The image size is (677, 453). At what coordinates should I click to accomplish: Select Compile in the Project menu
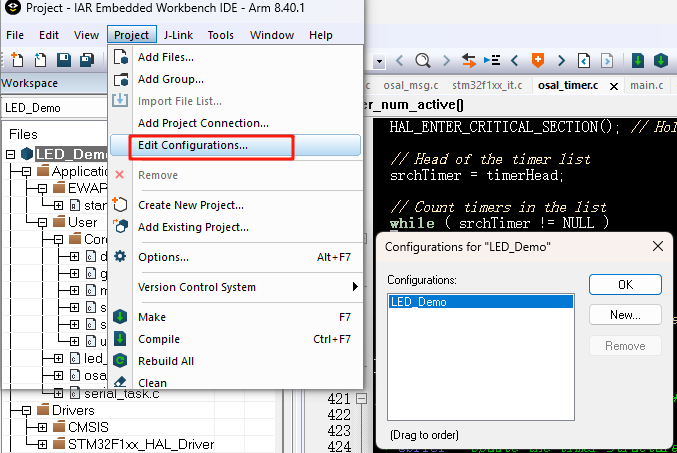[236, 339]
